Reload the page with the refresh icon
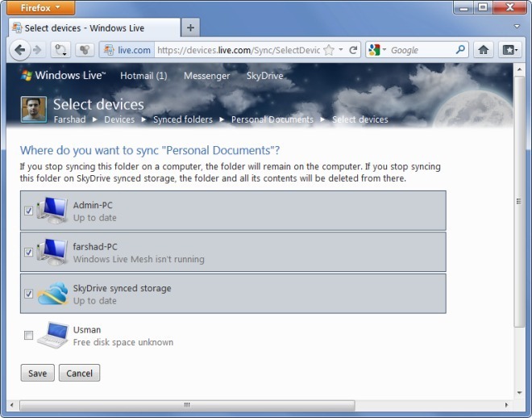Image resolution: width=532 pixels, height=418 pixels. click(x=353, y=50)
